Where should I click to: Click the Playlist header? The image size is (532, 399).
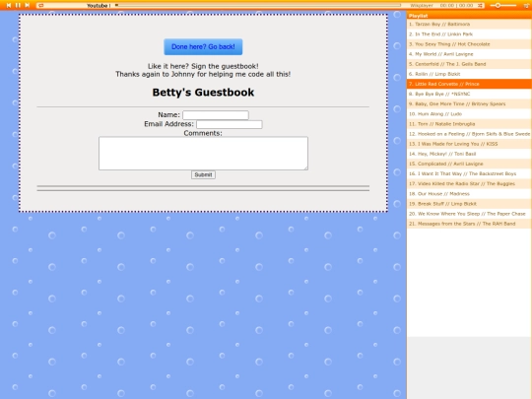point(469,16)
